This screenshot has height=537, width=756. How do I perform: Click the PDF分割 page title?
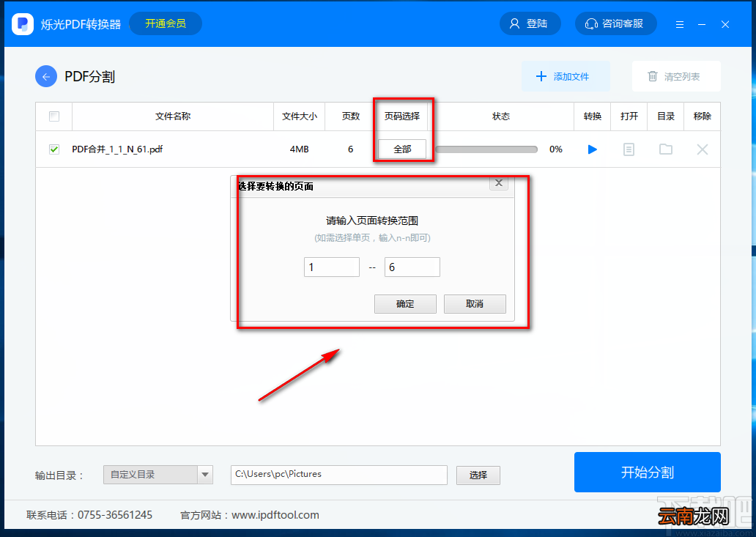tap(89, 77)
